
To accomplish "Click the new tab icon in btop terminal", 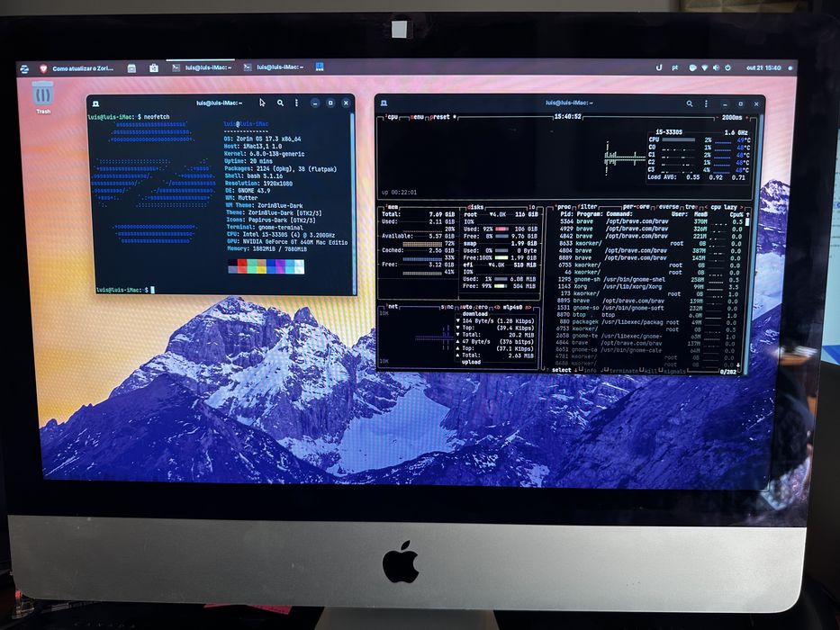I will (x=384, y=103).
